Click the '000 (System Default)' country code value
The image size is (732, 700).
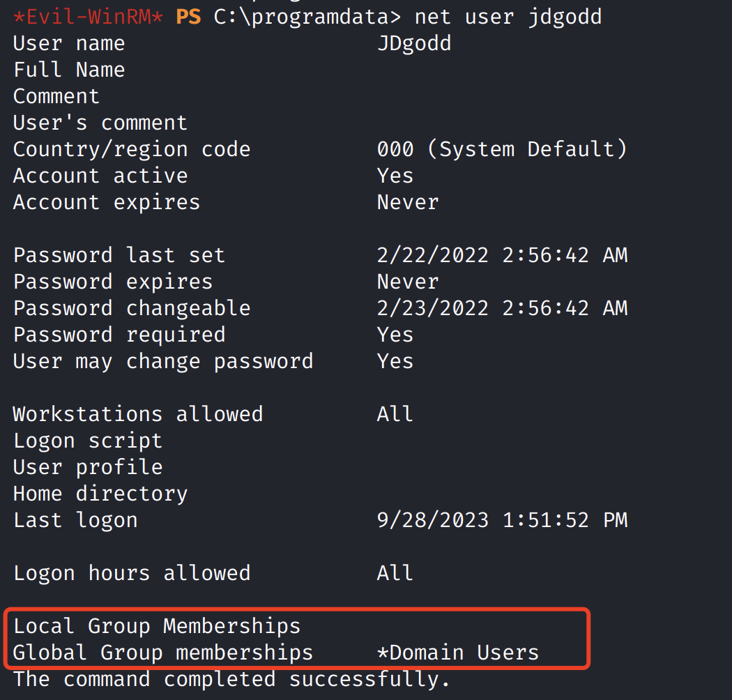point(502,149)
